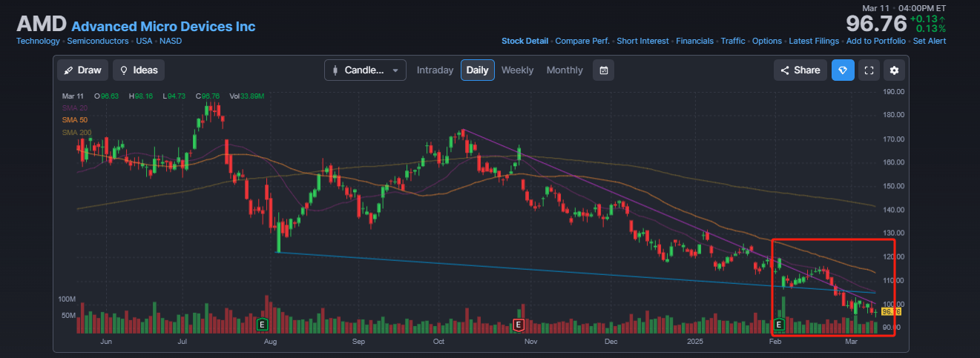Open the Short Interest link
Screen dimensions: 980x358
pyautogui.click(x=642, y=42)
